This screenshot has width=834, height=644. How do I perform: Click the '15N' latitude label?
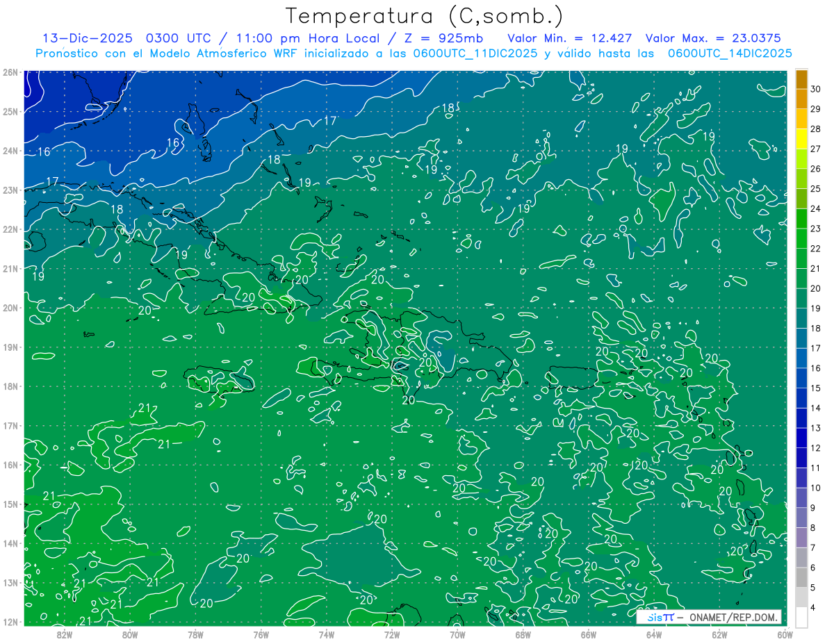[10, 504]
